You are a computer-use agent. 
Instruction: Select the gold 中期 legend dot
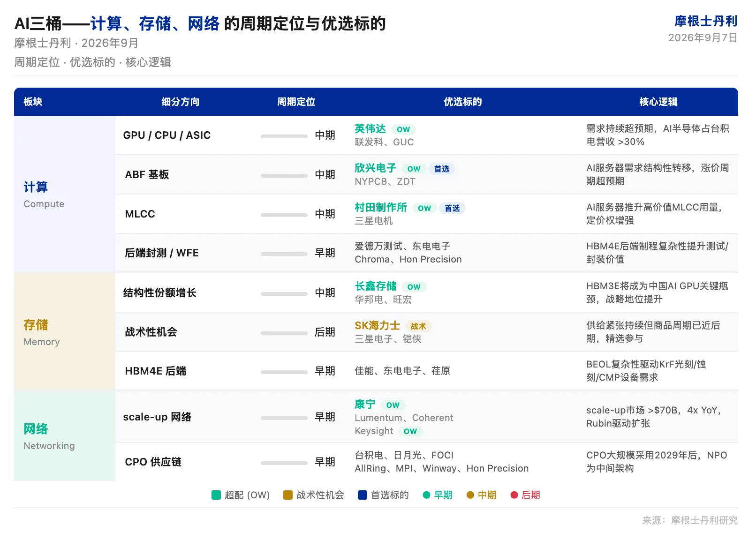pyautogui.click(x=470, y=495)
